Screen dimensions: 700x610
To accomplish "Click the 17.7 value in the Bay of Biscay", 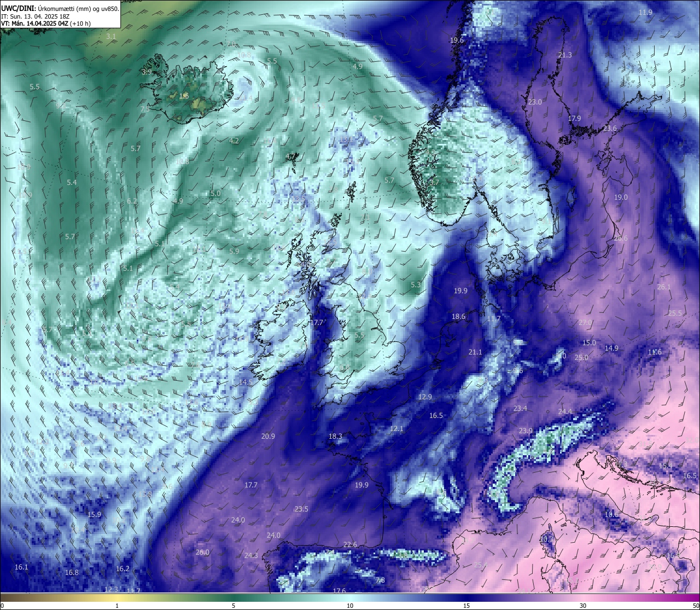I will pos(251,485).
